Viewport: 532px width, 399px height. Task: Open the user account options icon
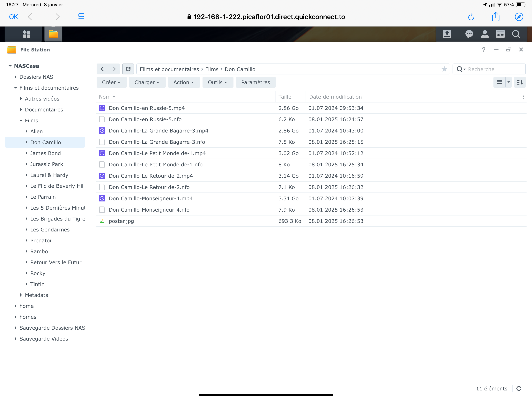pyautogui.click(x=485, y=34)
